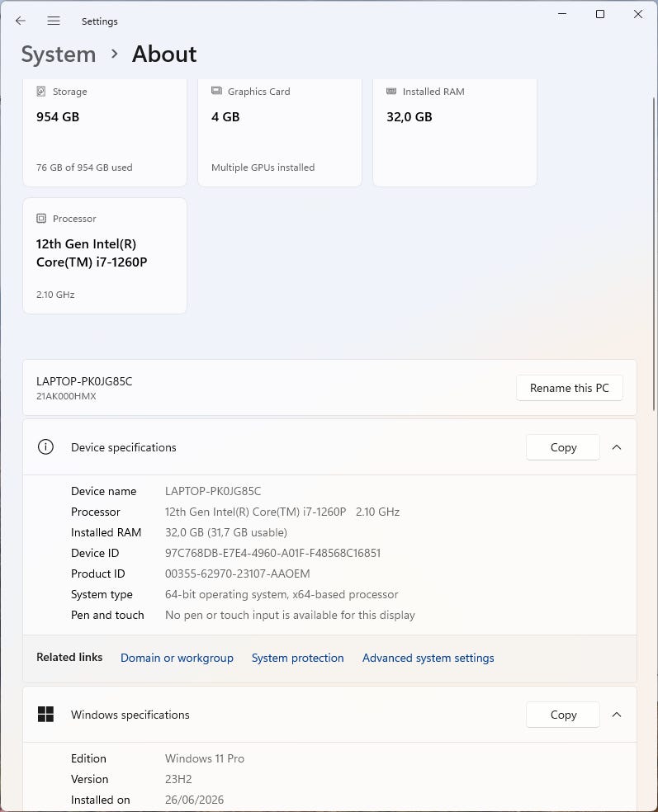Click the Windows logo icon

pyautogui.click(x=45, y=714)
